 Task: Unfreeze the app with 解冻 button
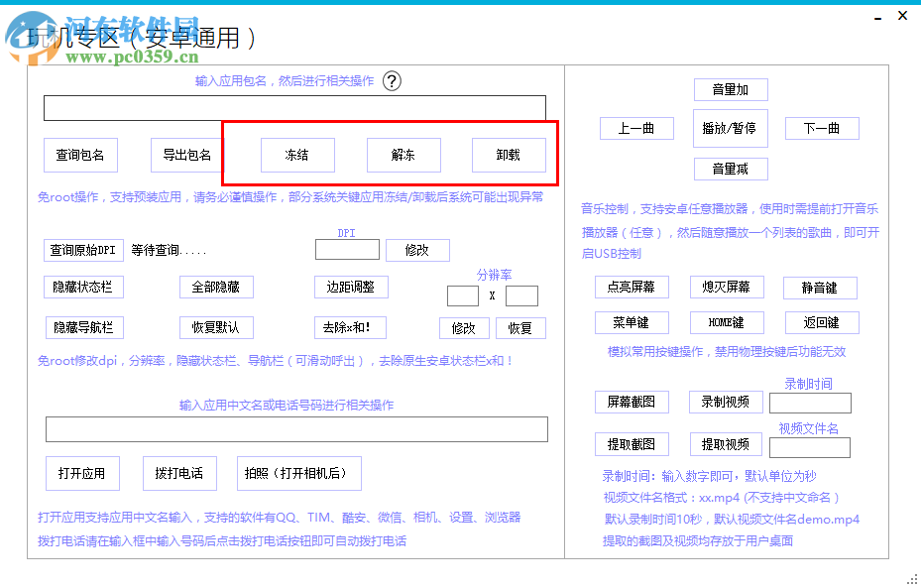pyautogui.click(x=403, y=155)
